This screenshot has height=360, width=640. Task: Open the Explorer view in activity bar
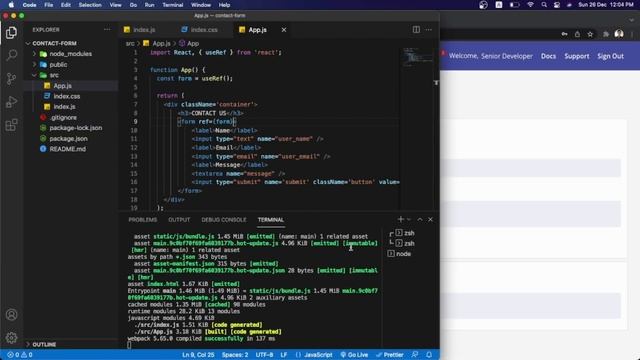pyautogui.click(x=11, y=33)
